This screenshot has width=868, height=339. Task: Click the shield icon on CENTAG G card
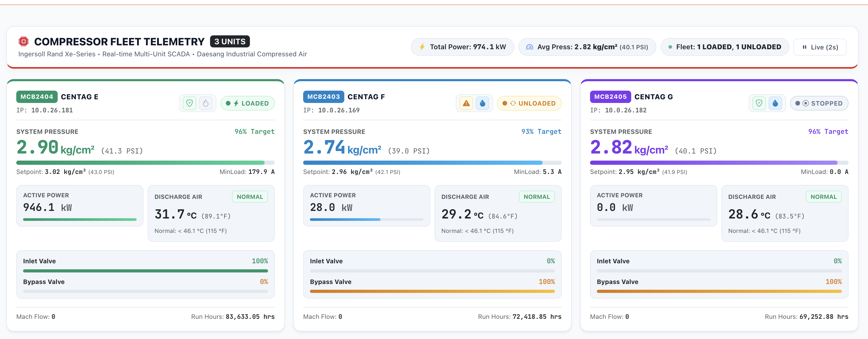pos(759,103)
